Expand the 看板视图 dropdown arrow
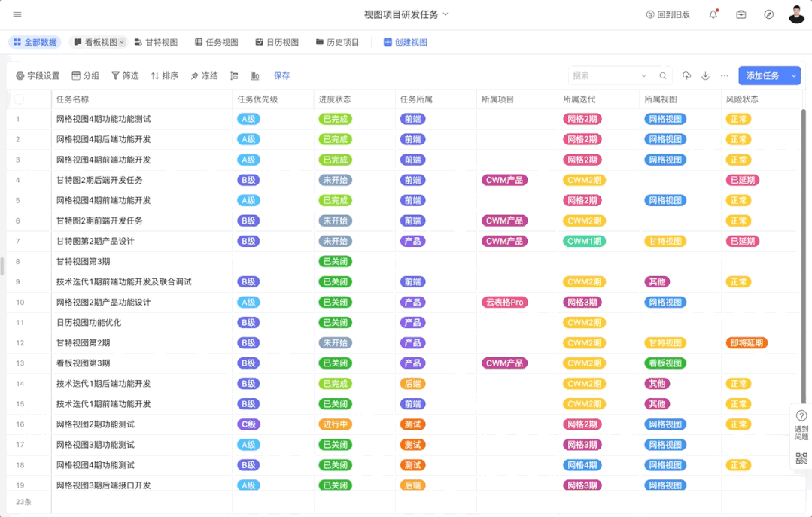 click(122, 43)
